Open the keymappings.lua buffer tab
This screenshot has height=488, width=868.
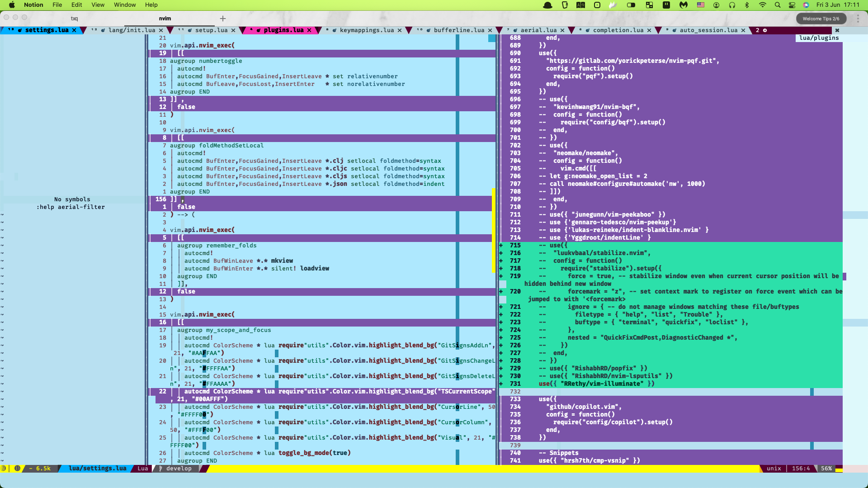tap(367, 30)
